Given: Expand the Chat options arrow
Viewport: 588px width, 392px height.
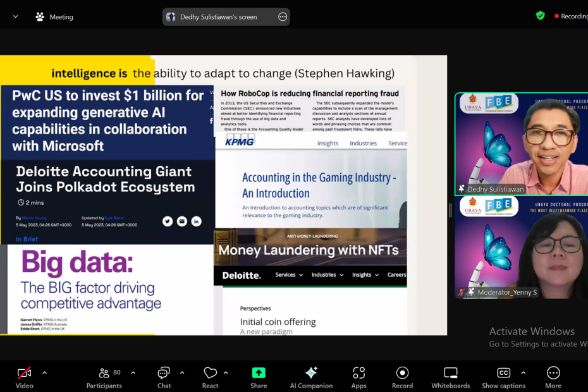Looking at the screenshot, I should click(x=182, y=373).
